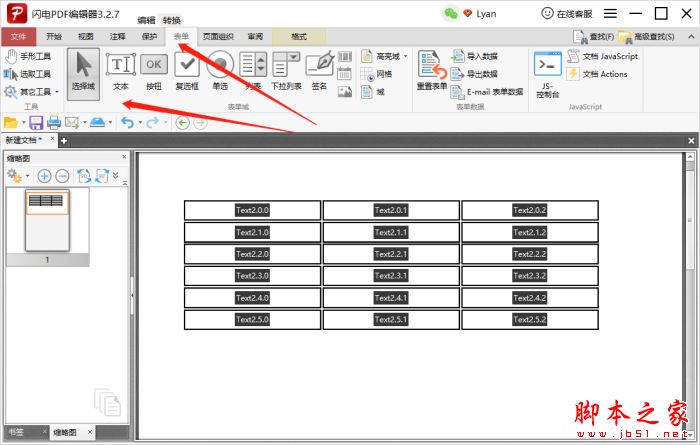Send form data via E-mail 表单数据

pos(487,92)
